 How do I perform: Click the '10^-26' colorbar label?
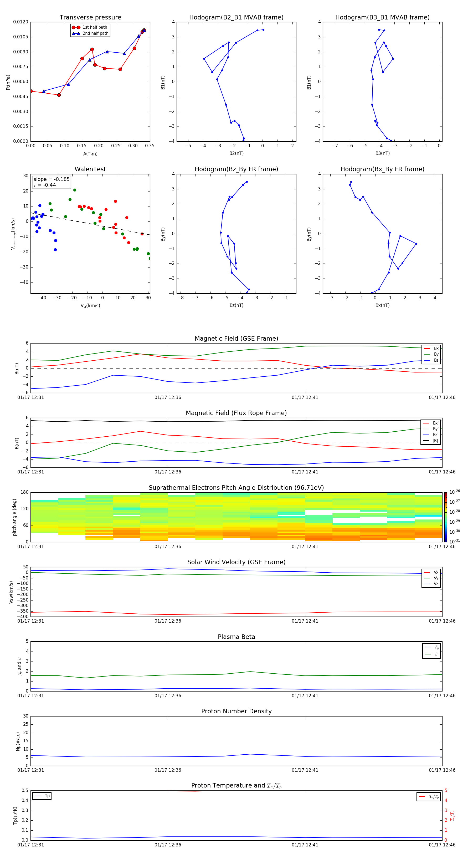coord(455,492)
